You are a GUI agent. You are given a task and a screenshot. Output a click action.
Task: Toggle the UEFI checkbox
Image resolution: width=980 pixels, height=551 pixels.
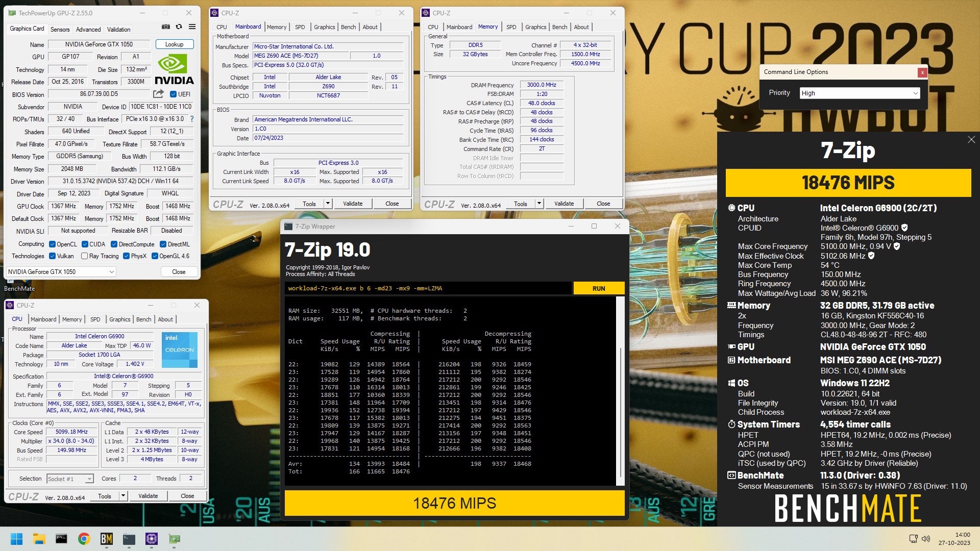point(173,94)
